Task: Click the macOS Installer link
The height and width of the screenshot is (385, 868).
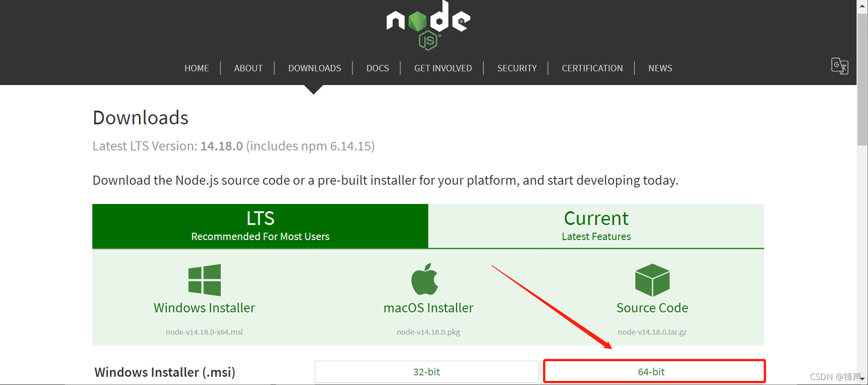Action: pyautogui.click(x=428, y=308)
